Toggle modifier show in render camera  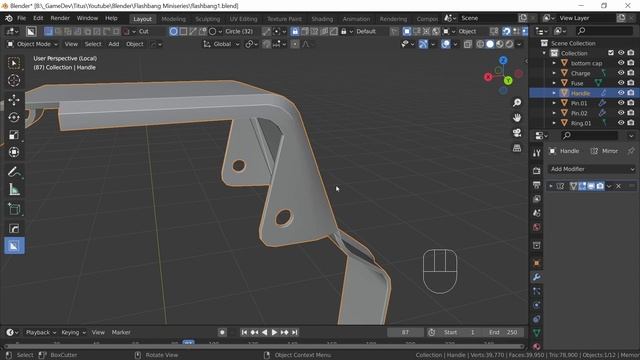pyautogui.click(x=600, y=186)
